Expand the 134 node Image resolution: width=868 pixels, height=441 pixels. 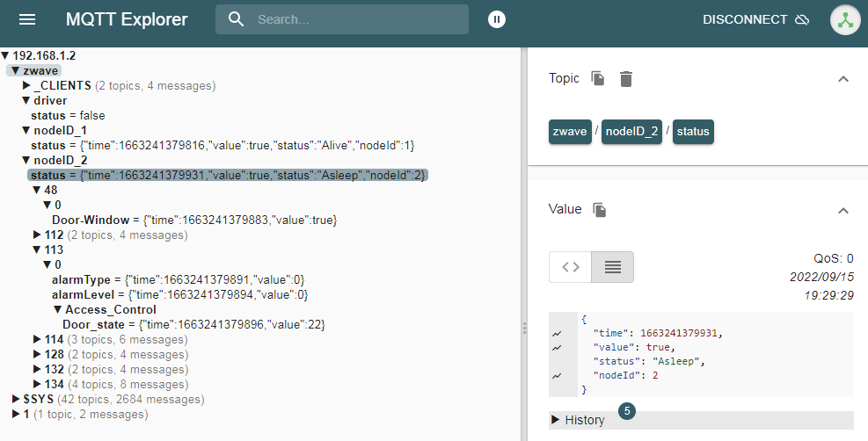(x=37, y=384)
